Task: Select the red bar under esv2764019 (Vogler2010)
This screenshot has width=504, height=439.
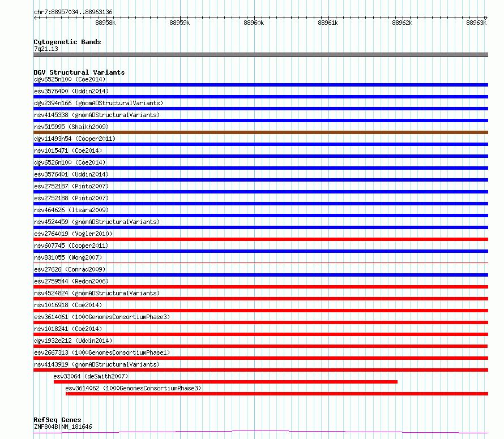Action: point(260,239)
